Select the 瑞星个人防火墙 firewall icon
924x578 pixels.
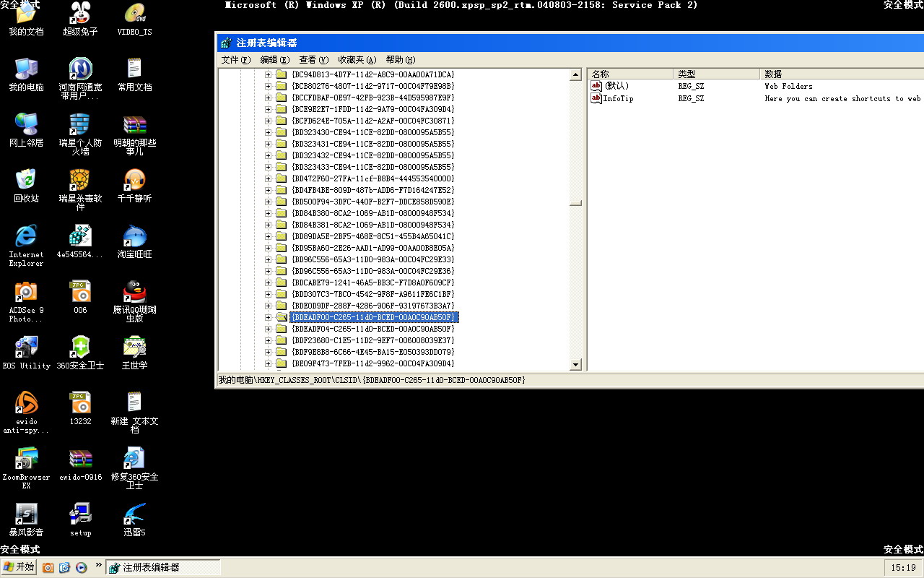80,124
